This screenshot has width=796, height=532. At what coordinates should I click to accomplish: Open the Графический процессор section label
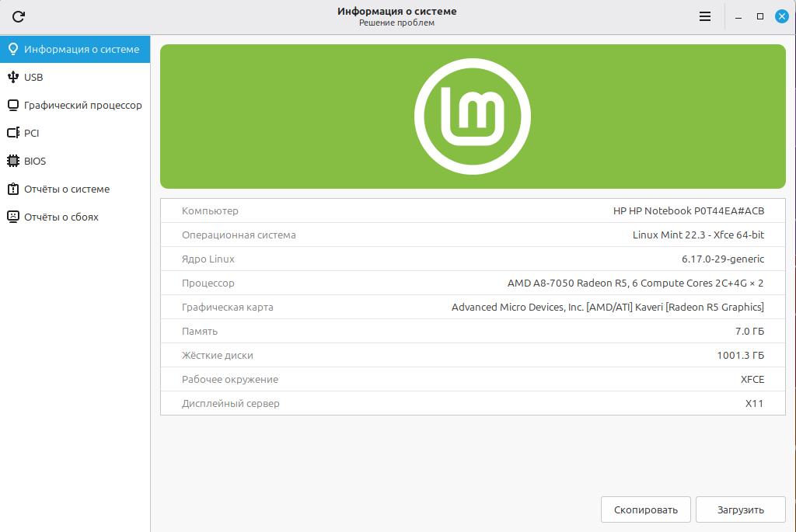click(x=83, y=105)
